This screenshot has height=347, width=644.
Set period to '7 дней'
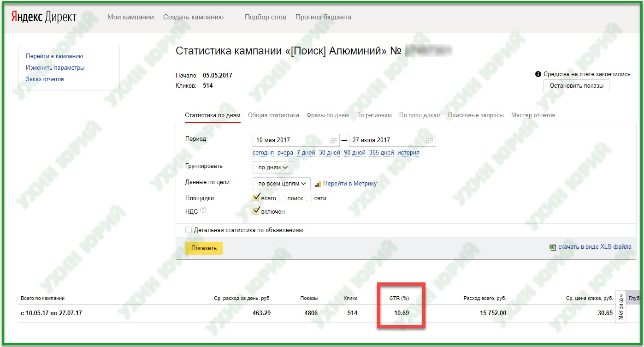pyautogui.click(x=306, y=153)
